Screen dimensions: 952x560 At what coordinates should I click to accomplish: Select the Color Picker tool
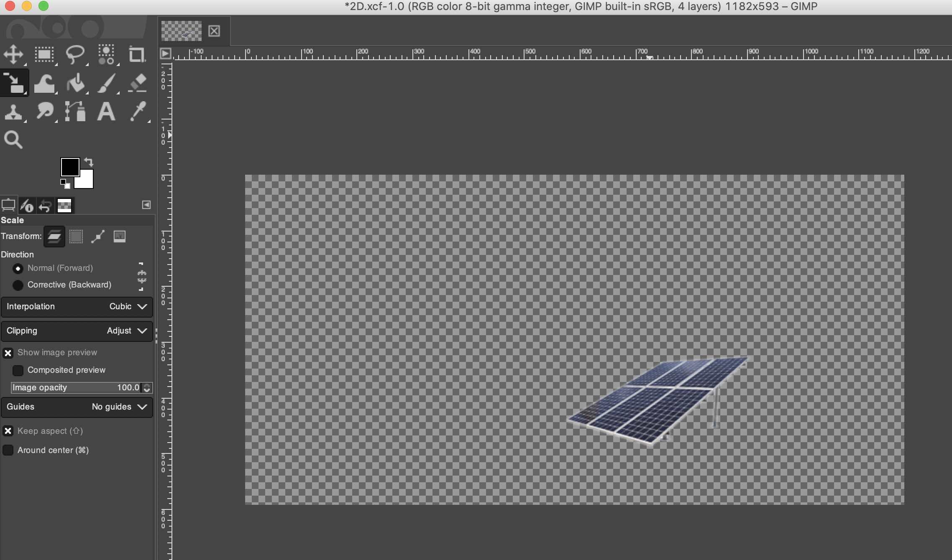pos(138,112)
